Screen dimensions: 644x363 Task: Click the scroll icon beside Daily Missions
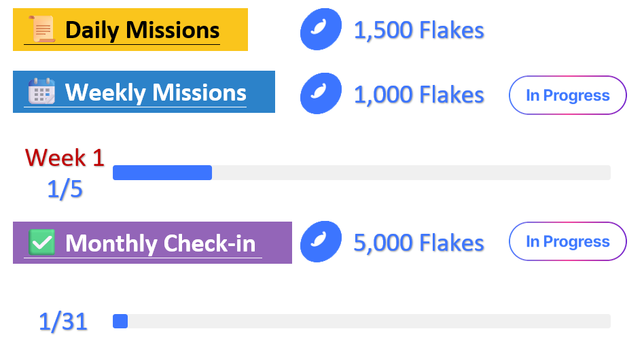42,29
